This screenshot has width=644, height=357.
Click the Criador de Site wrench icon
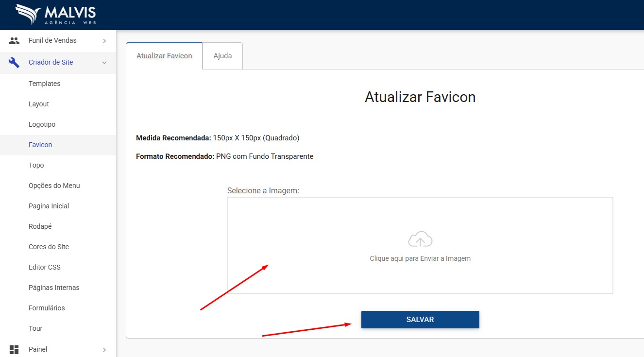[14, 63]
